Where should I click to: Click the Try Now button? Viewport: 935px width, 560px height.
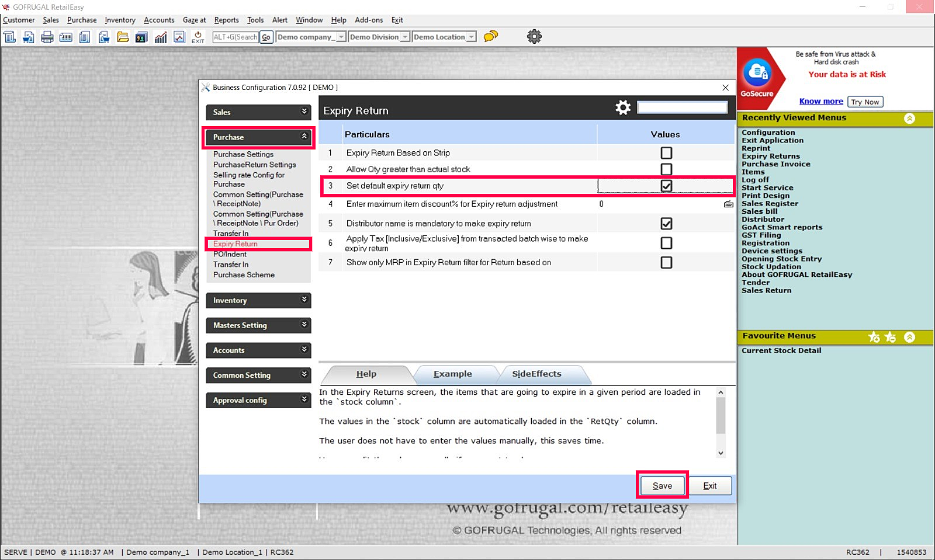pos(865,102)
